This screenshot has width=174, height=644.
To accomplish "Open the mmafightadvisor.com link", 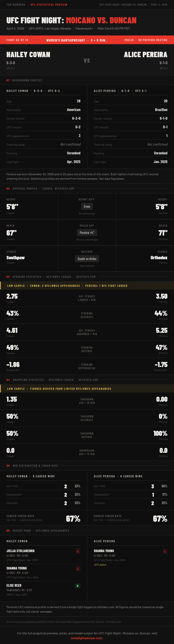I will click(x=87, y=638).
